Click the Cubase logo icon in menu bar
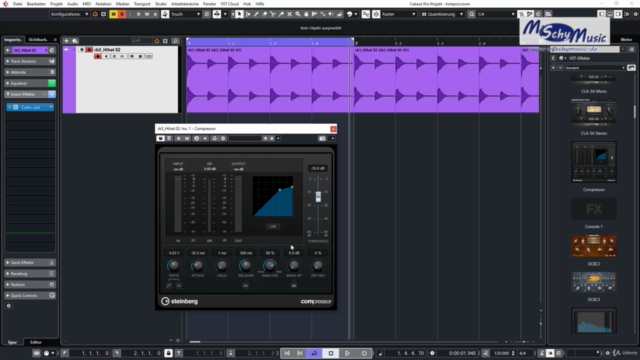Screen dimensions: 640x360 (5, 4)
